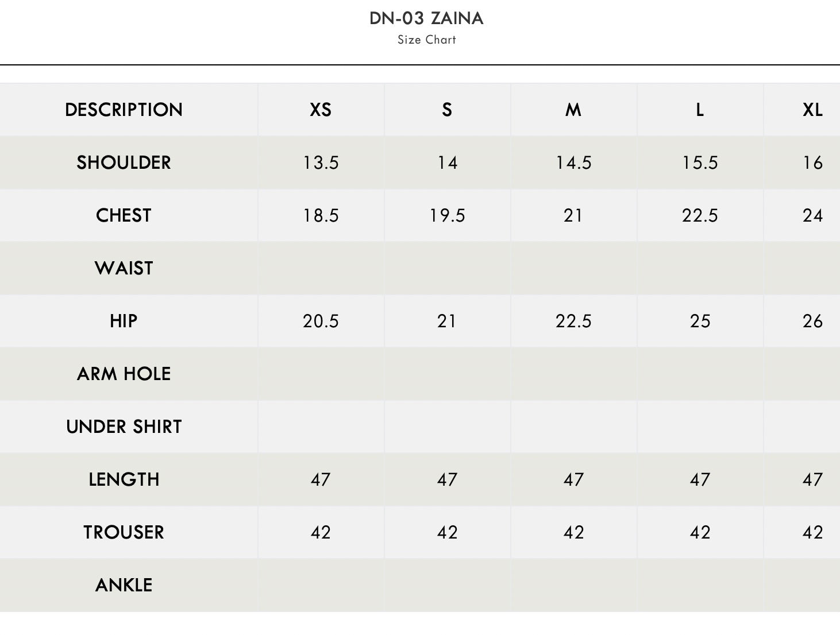Click the TROUSER row label
Screen dimensions: 840x635
tap(124, 532)
